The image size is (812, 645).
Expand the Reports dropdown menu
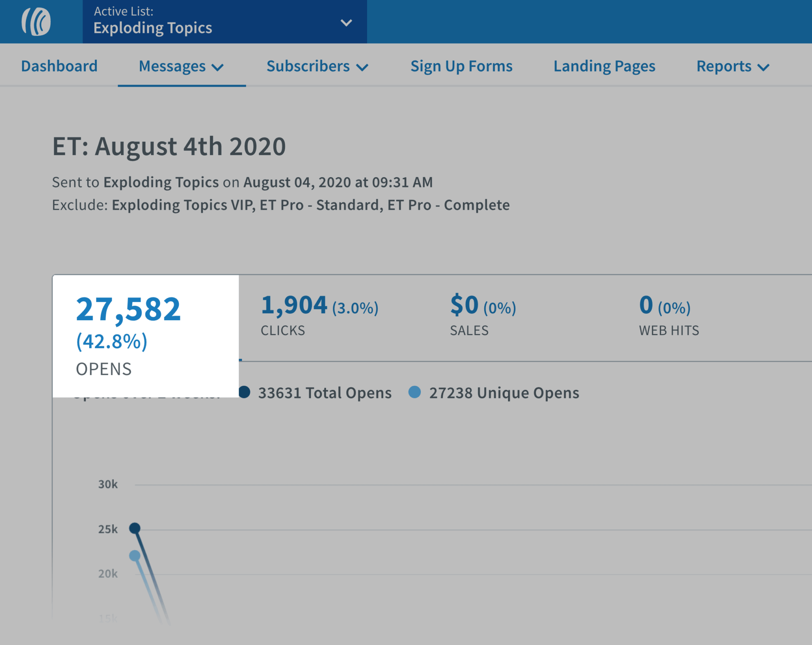[x=732, y=66]
